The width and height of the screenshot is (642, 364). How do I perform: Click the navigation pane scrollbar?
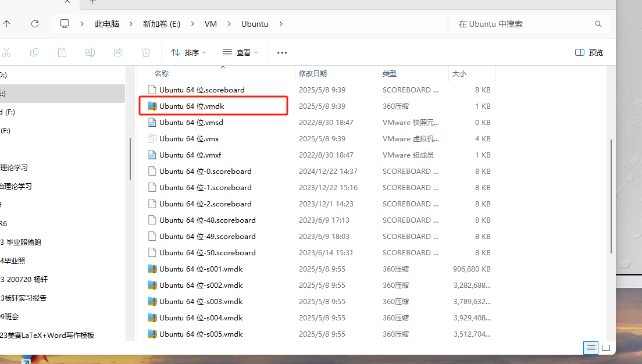tap(130, 159)
